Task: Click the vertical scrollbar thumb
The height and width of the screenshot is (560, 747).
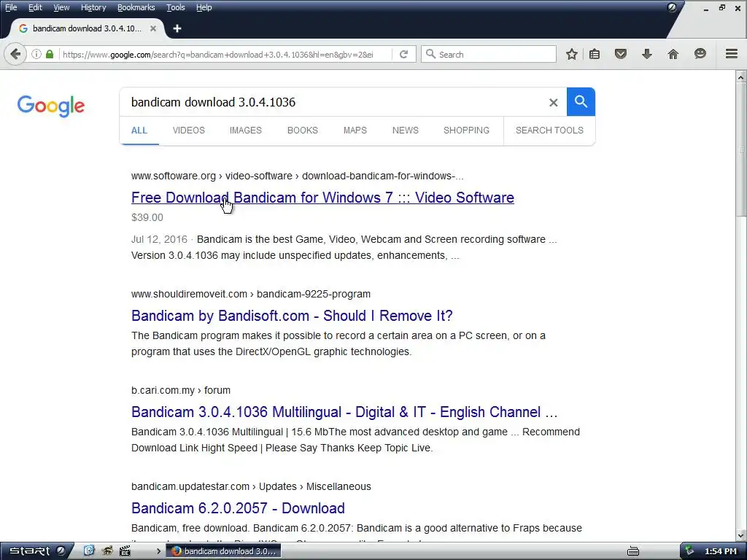Action: point(741,149)
